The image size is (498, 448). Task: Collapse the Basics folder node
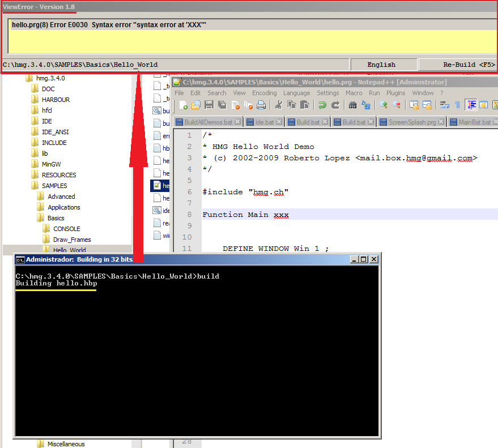coord(56,218)
